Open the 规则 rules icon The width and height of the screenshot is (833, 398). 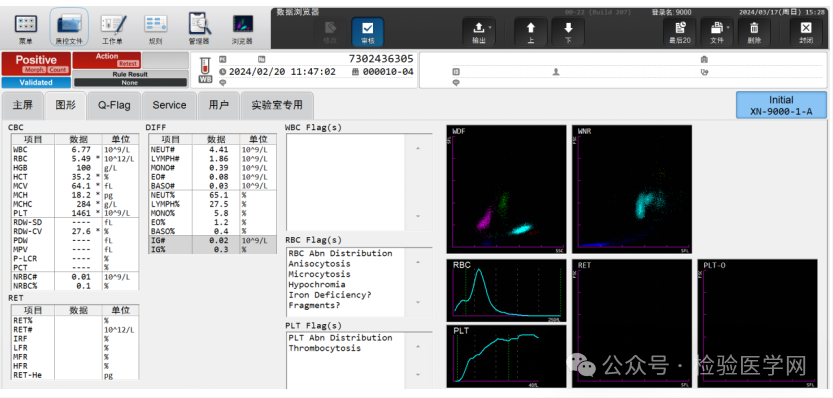click(x=156, y=28)
